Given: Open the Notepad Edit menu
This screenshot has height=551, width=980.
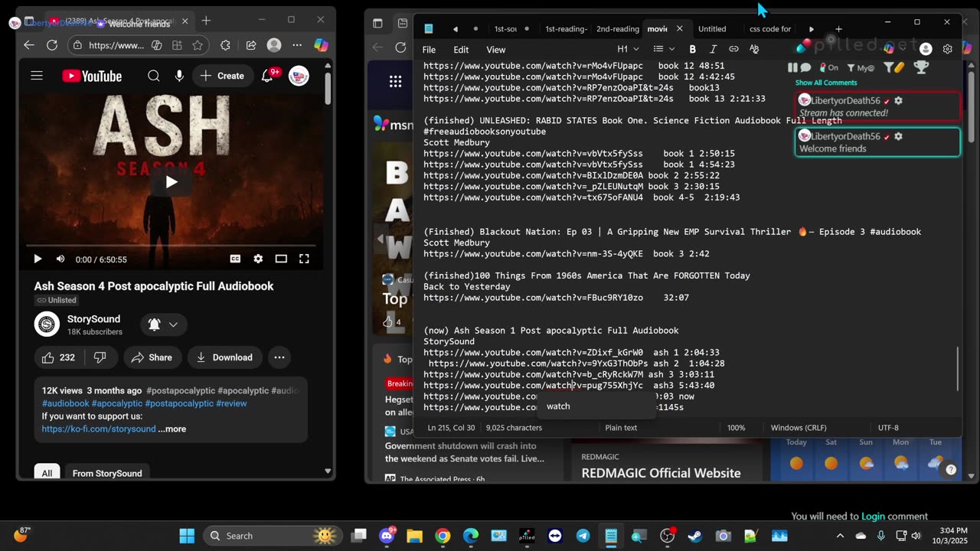Looking at the screenshot, I should [x=461, y=50].
